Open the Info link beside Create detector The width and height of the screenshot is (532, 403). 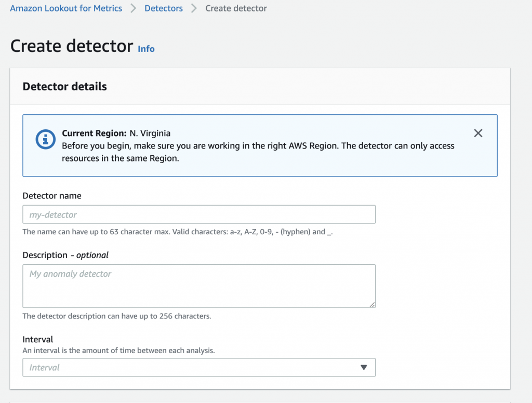point(146,49)
